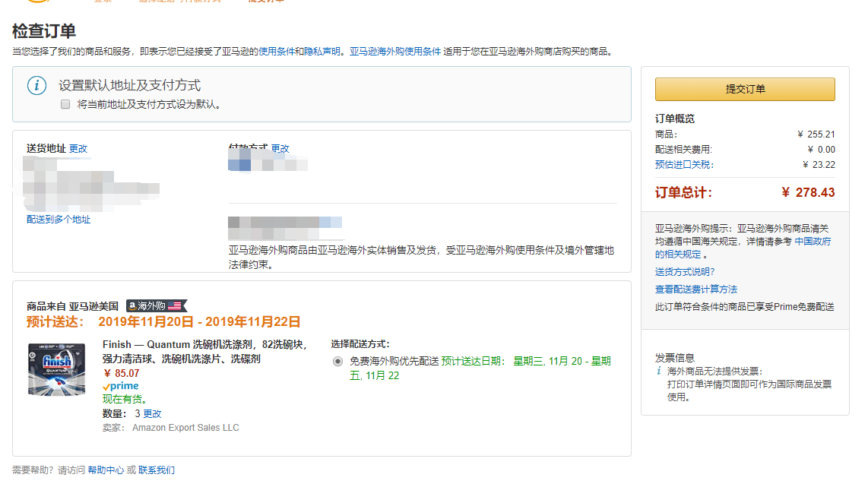Click the 提交订单 button
The image size is (868, 484).
point(745,89)
